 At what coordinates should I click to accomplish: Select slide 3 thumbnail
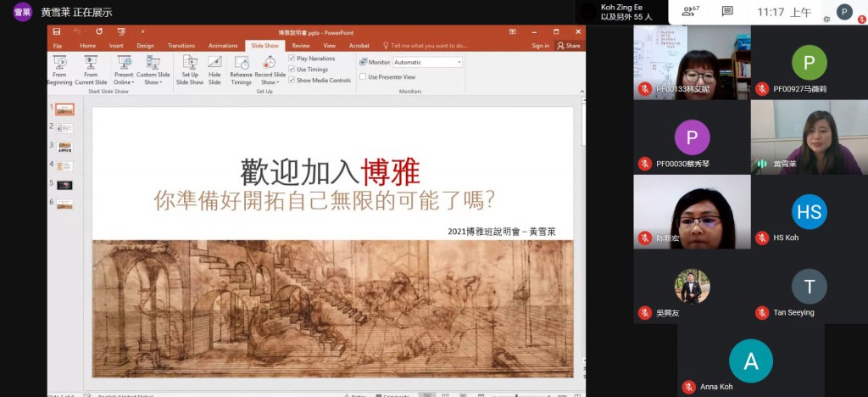pos(64,148)
